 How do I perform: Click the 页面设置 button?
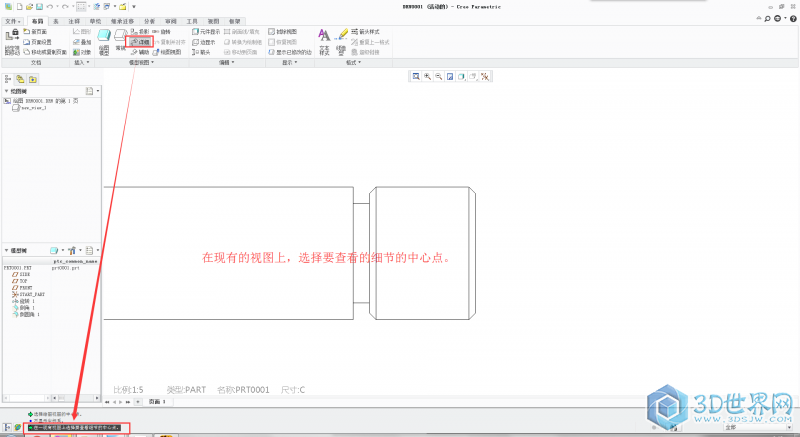[38, 42]
